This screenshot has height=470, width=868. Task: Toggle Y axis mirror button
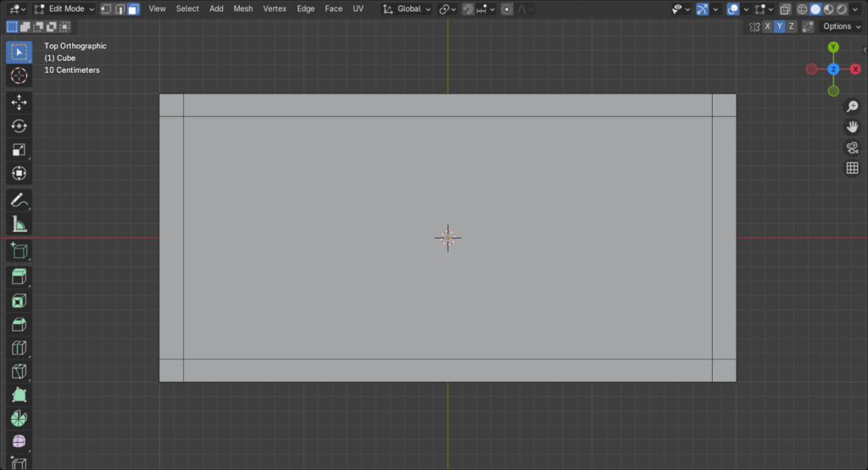pos(780,26)
